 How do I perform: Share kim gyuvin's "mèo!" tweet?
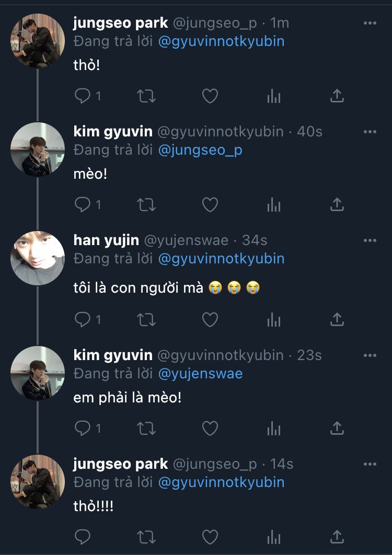pos(337,205)
